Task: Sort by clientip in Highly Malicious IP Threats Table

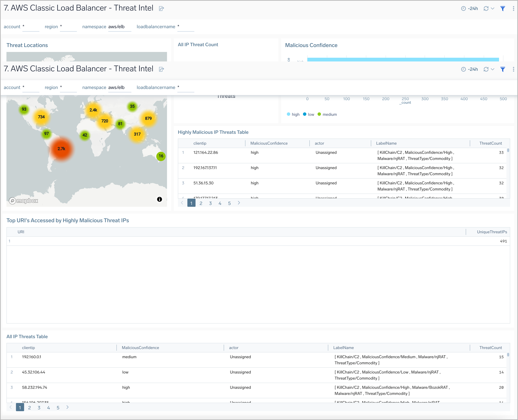Action: tap(200, 143)
